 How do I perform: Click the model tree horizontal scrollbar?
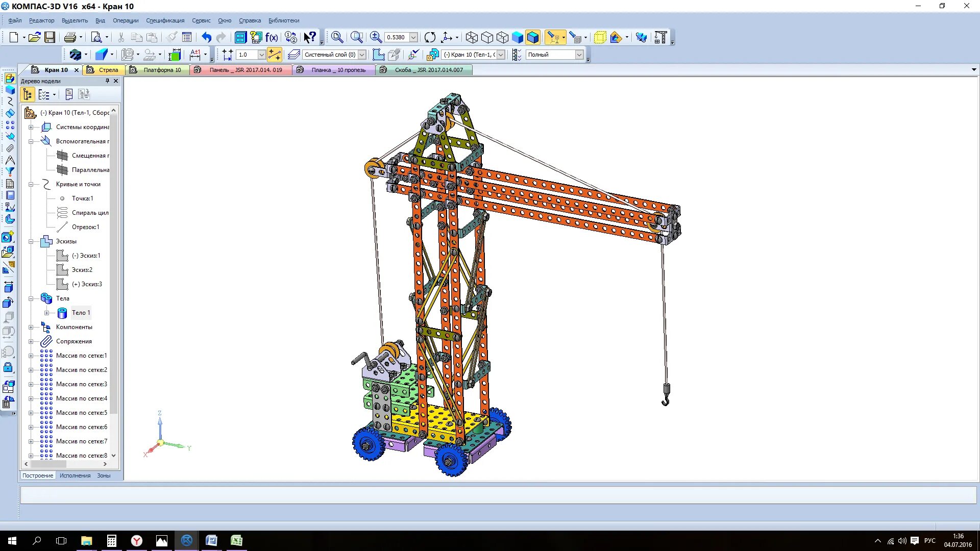(x=48, y=464)
